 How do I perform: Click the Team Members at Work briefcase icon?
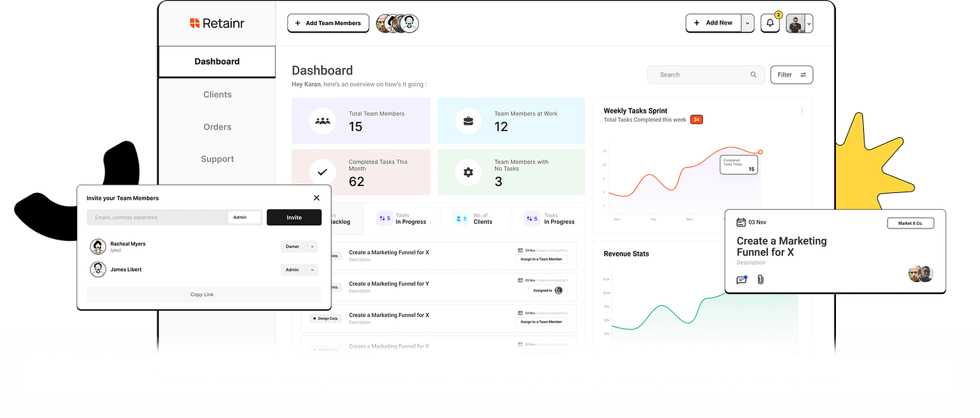468,121
